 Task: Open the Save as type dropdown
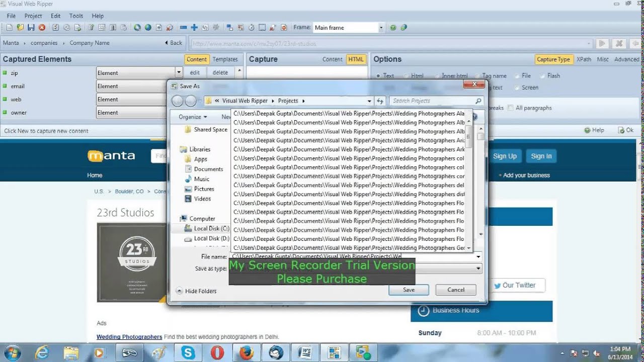pos(478,269)
